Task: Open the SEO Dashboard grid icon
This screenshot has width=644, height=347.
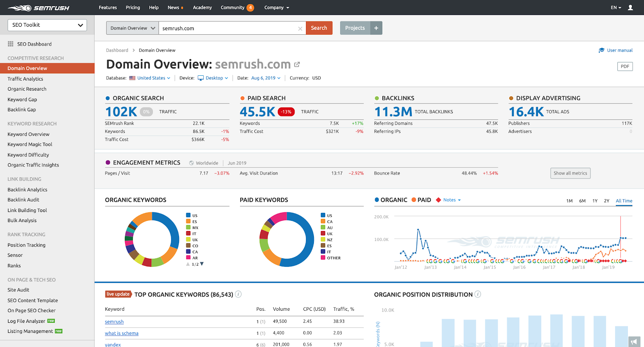Action: (10, 44)
